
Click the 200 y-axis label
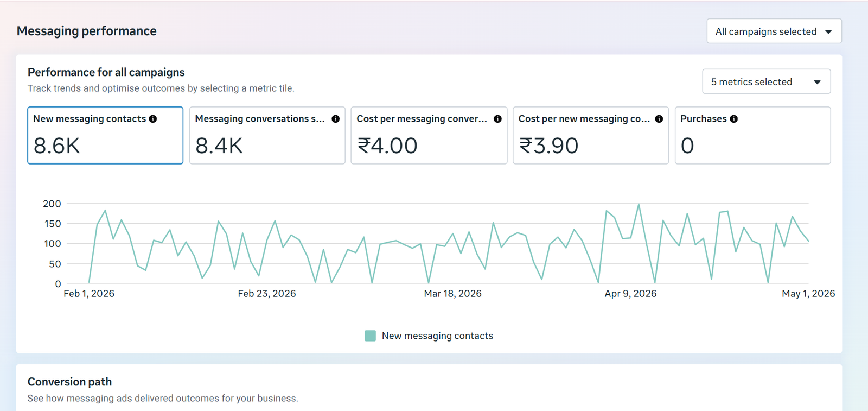(x=52, y=204)
